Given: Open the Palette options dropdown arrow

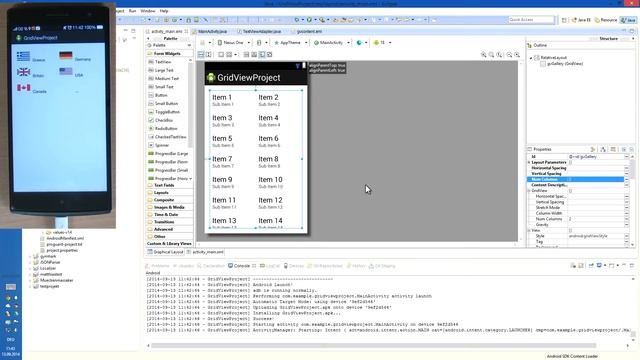Looking at the screenshot, I should coord(189,45).
